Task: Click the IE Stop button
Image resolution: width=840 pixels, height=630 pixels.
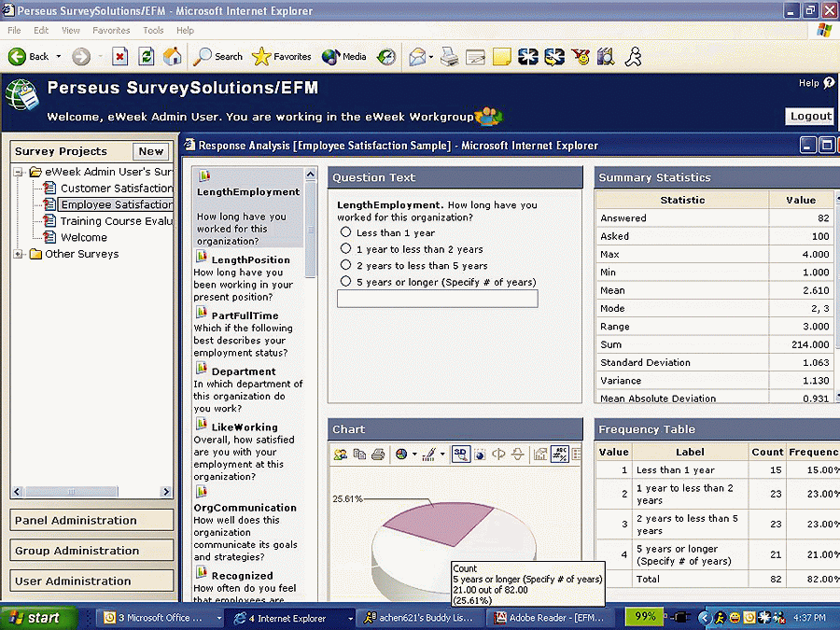Action: click(120, 56)
